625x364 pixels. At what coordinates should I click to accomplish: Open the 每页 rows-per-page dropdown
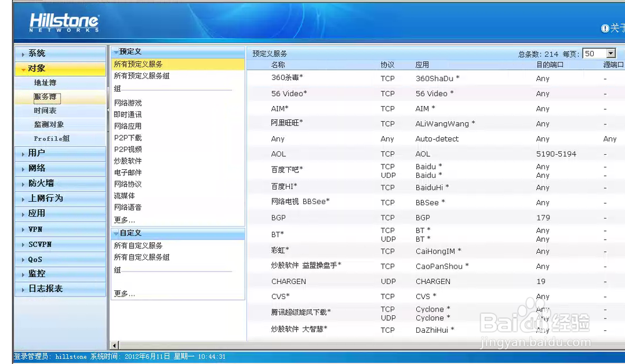611,53
